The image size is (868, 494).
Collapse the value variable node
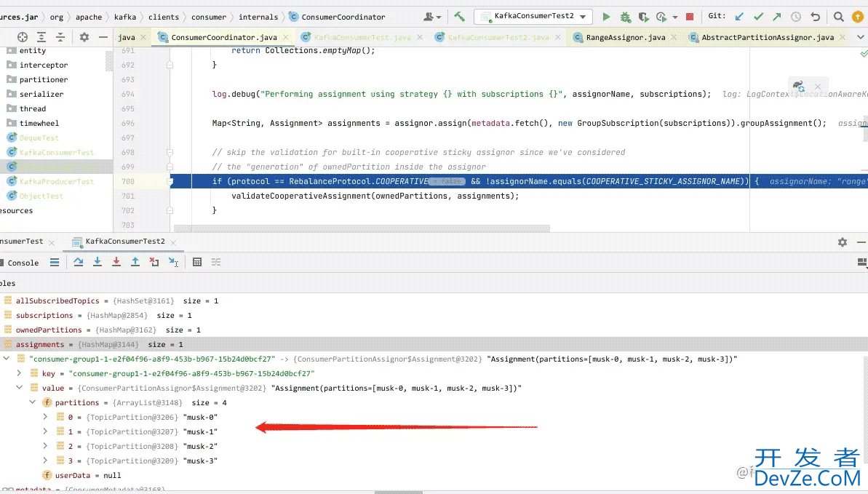pos(20,388)
